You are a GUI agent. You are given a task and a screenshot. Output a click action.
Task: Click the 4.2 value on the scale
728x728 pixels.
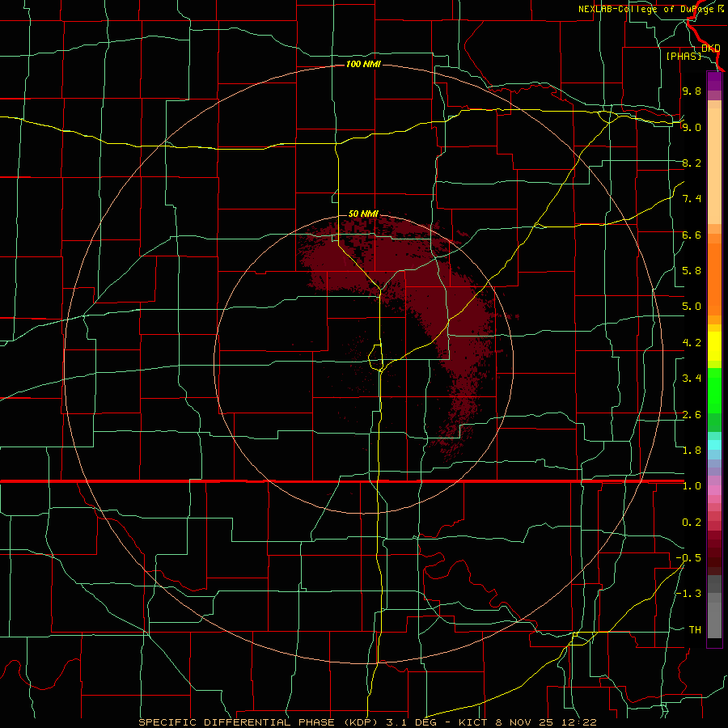tap(692, 343)
